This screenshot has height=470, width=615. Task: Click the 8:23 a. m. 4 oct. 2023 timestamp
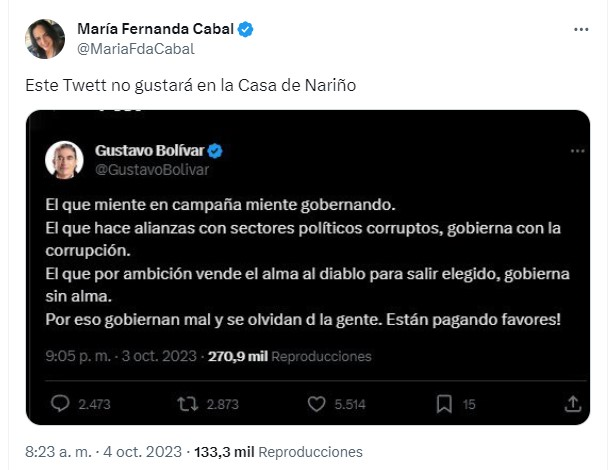(x=104, y=452)
